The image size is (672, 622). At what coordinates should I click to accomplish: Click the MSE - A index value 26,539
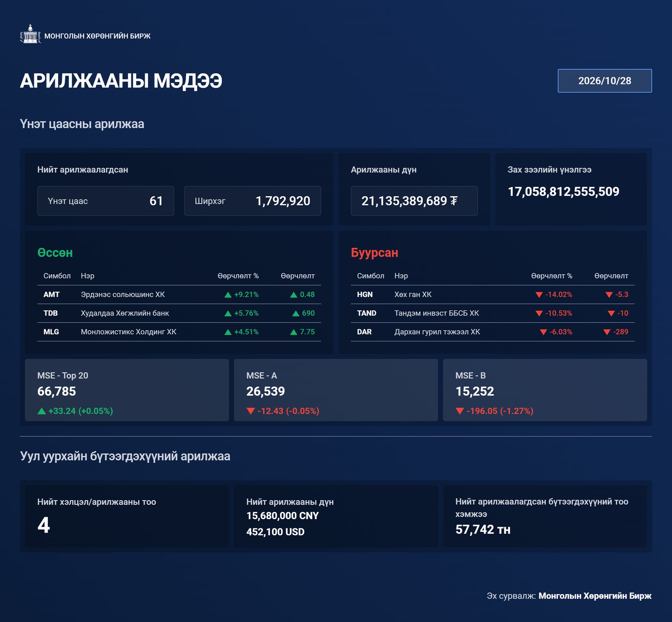[265, 391]
